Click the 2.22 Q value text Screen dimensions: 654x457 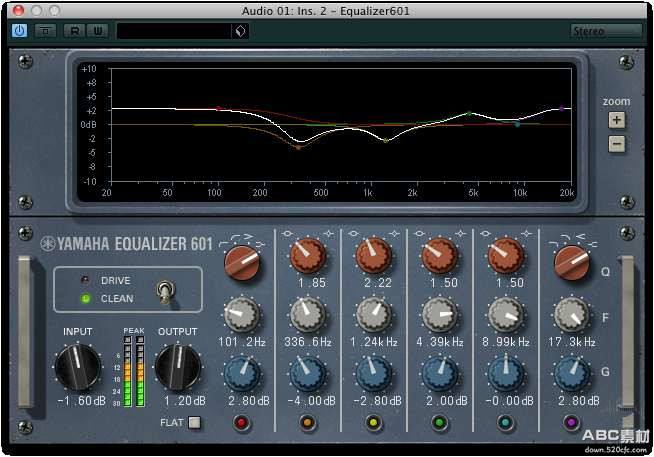[x=378, y=283]
